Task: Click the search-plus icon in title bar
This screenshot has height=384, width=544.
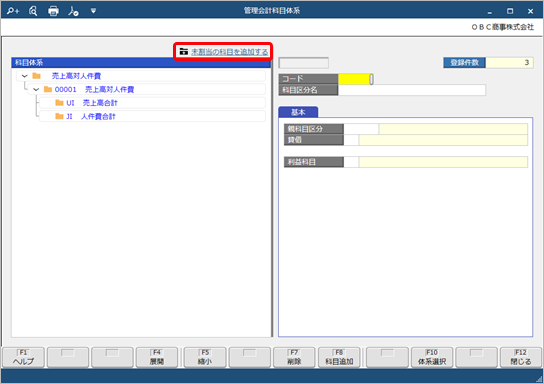Action: pyautogui.click(x=13, y=11)
